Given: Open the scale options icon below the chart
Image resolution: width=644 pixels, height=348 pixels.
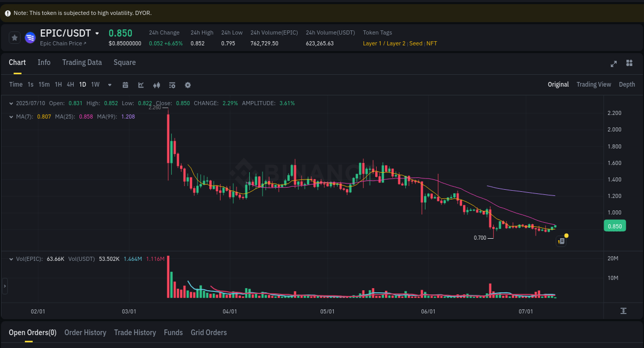Looking at the screenshot, I should coord(623,311).
